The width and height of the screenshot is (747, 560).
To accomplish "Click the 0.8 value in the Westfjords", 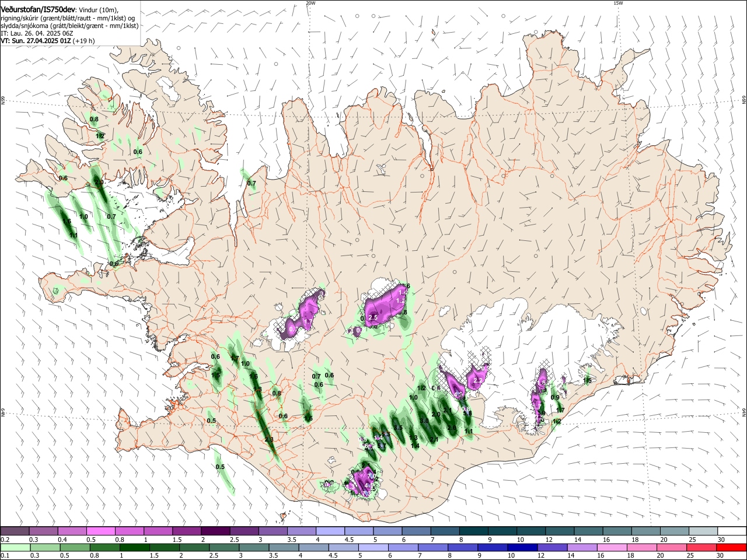I will click(94, 119).
